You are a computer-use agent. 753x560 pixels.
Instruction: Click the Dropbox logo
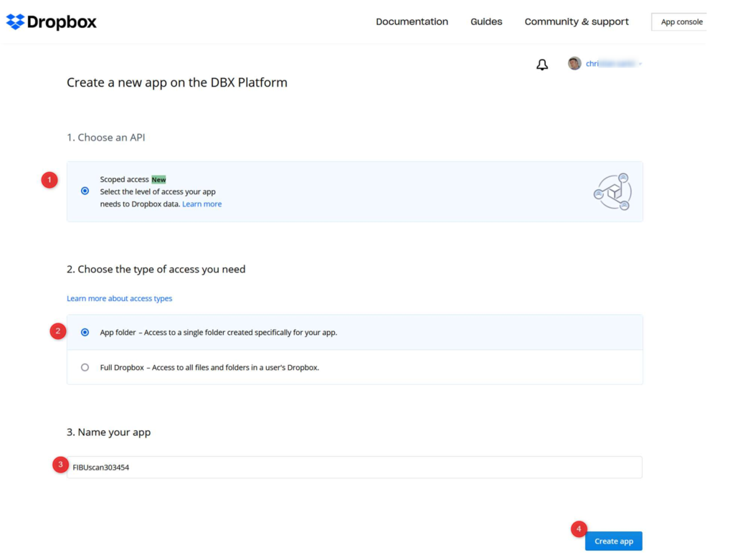coord(52,22)
